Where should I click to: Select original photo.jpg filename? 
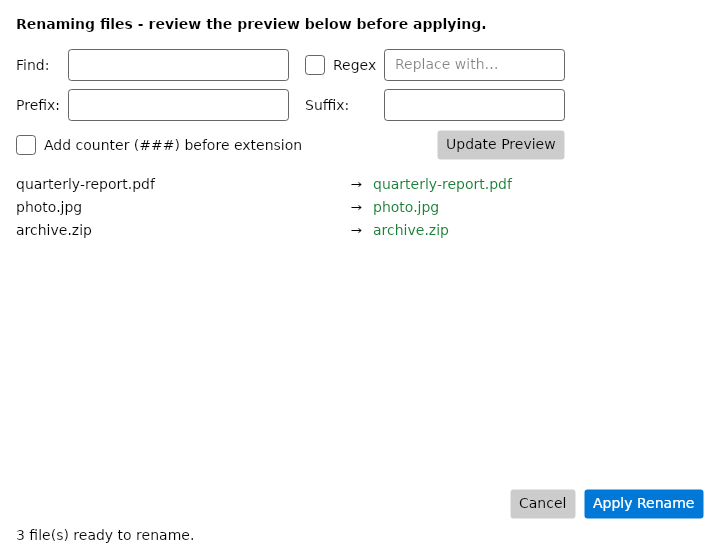(49, 207)
